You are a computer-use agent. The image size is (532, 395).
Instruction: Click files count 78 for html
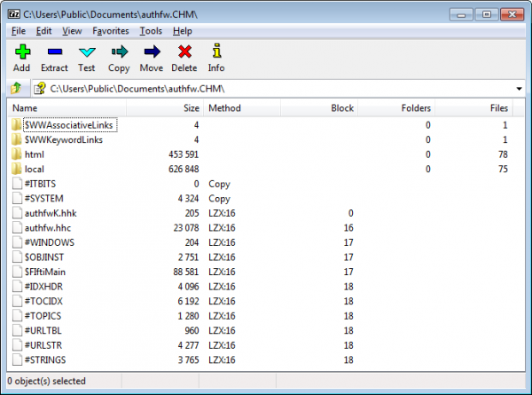(503, 154)
